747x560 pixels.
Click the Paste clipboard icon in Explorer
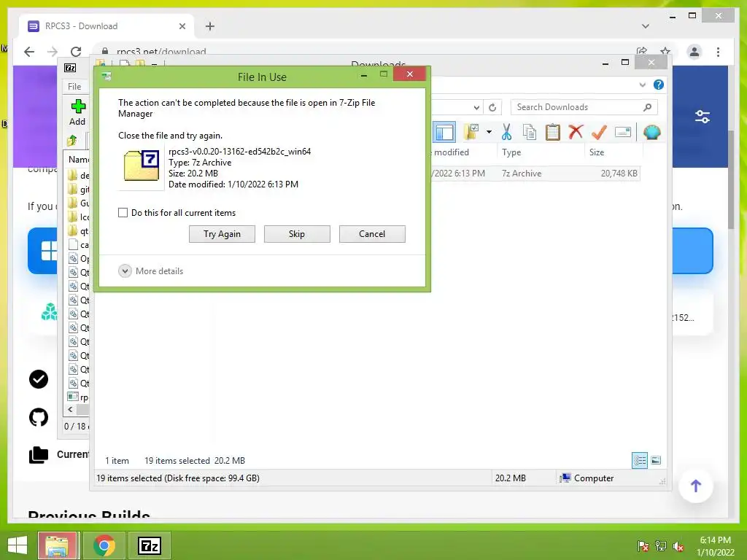[x=553, y=132]
